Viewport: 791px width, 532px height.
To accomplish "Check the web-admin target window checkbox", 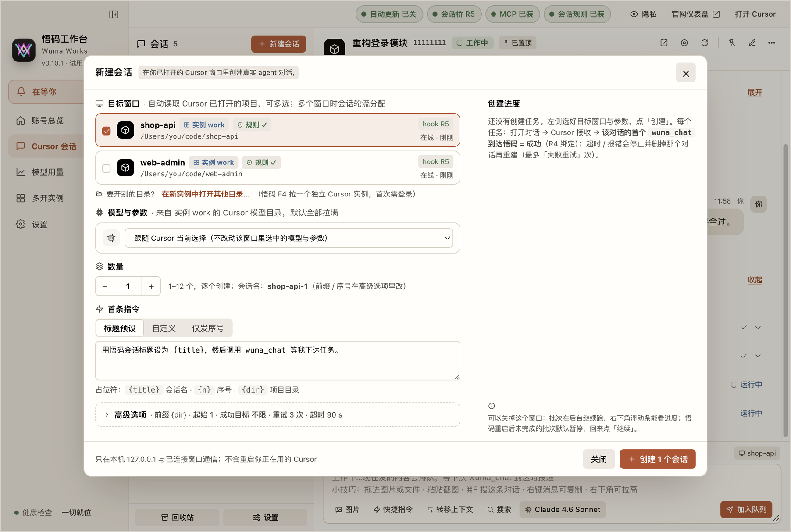I will pyautogui.click(x=106, y=168).
